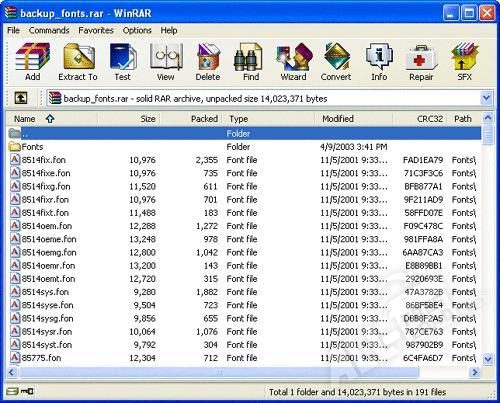Image resolution: width=500 pixels, height=403 pixels.
Task: Open the View file tool
Action: point(166,62)
